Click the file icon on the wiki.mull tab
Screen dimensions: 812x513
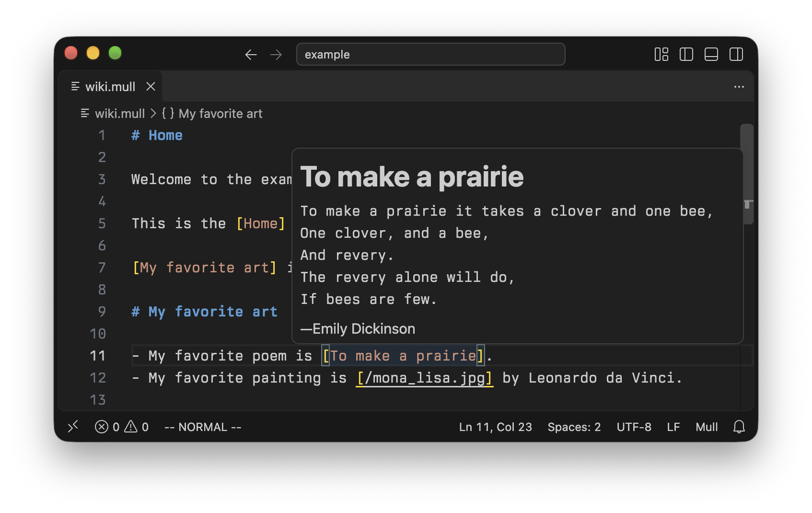pos(75,86)
